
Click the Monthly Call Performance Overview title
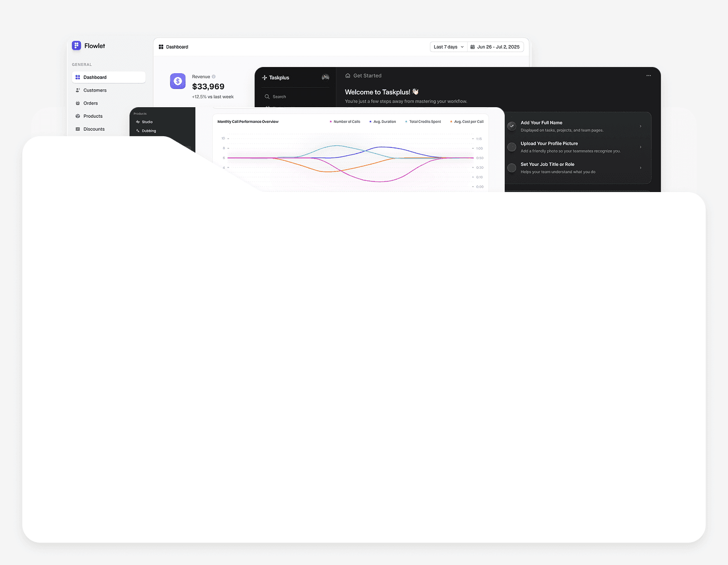(x=248, y=122)
